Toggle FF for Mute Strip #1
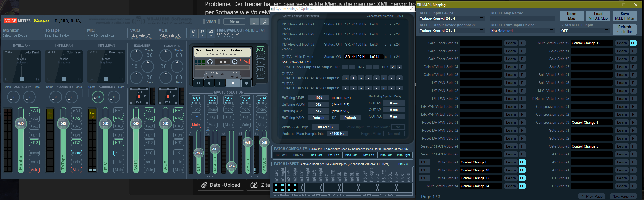 point(522,162)
